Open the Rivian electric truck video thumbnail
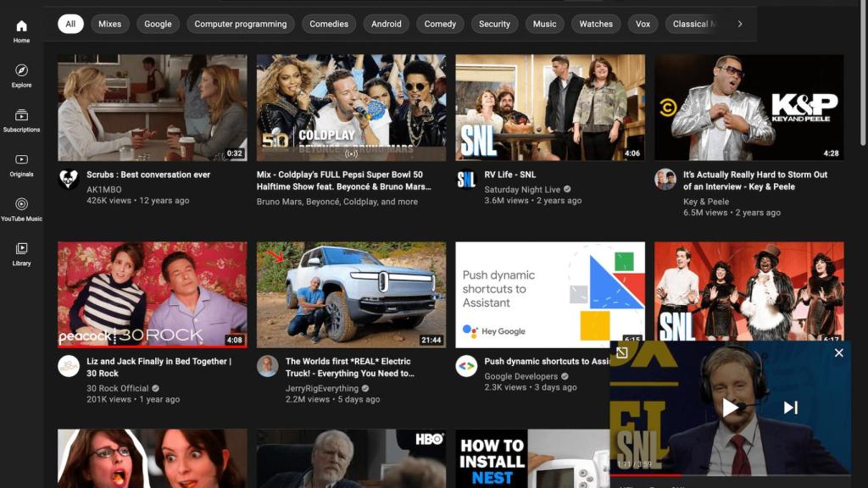Image resolution: width=868 pixels, height=488 pixels. (351, 295)
